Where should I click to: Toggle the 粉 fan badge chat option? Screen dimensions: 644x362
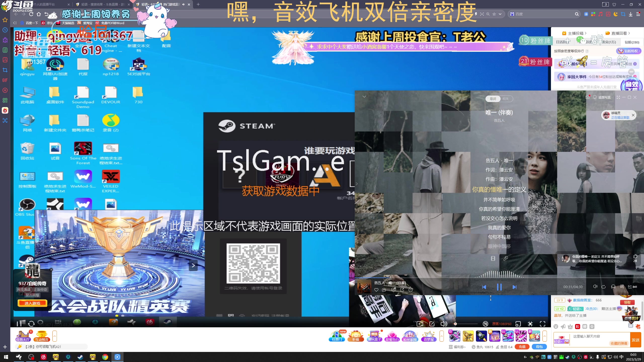pyautogui.click(x=578, y=326)
